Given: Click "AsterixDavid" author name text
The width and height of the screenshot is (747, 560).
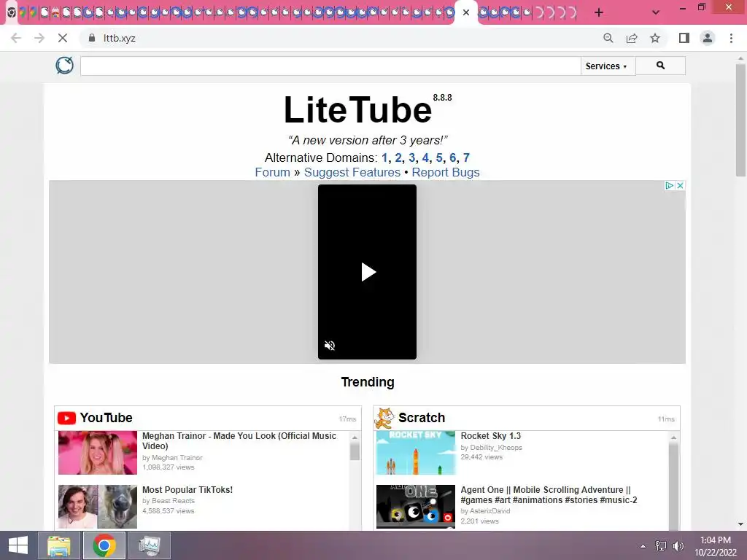Looking at the screenshot, I should 489,511.
